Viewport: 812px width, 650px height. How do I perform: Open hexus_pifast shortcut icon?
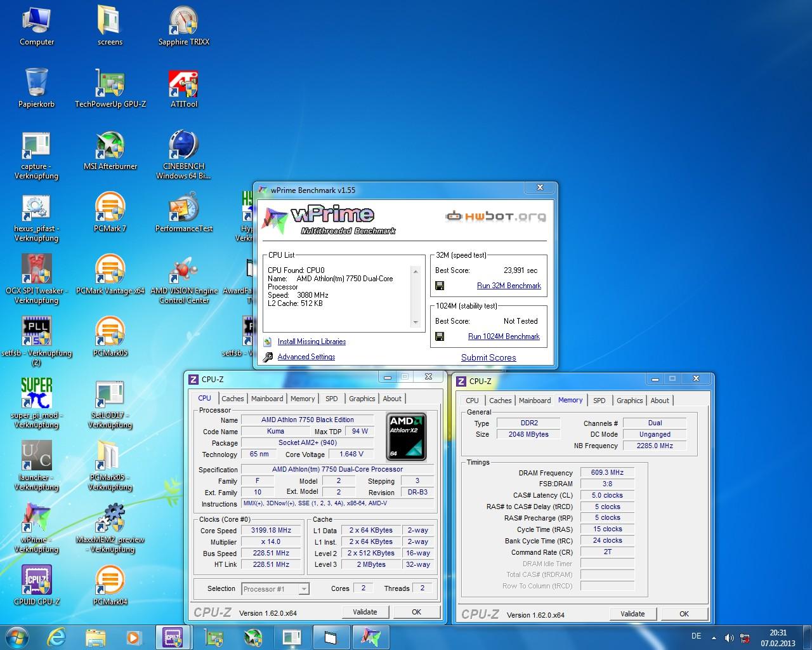click(37, 217)
